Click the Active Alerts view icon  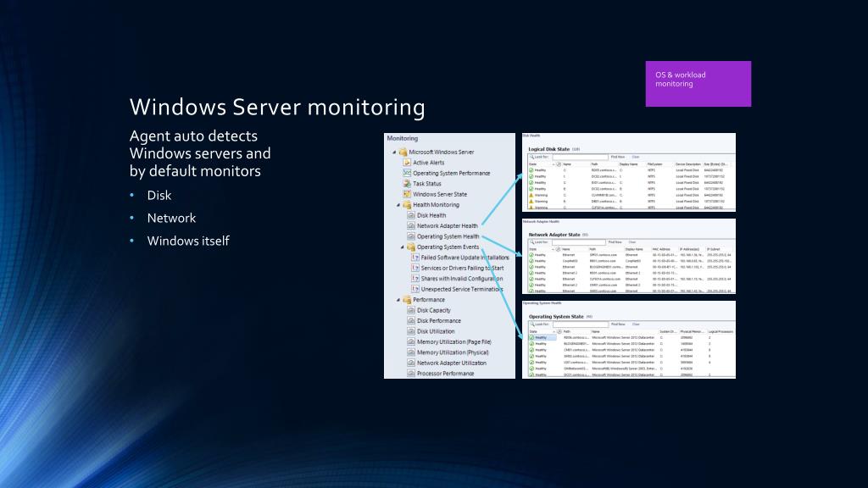407,163
